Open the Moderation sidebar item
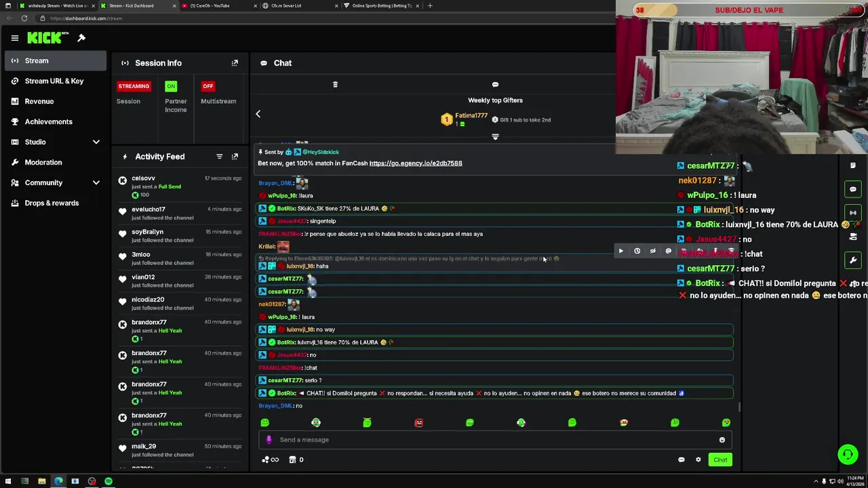Image resolution: width=868 pixels, height=488 pixels. (56, 163)
